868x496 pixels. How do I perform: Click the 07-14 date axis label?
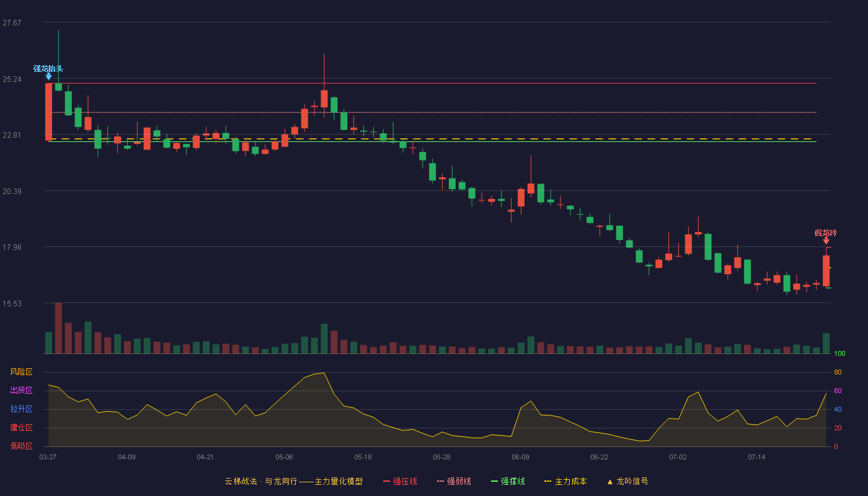(x=756, y=457)
